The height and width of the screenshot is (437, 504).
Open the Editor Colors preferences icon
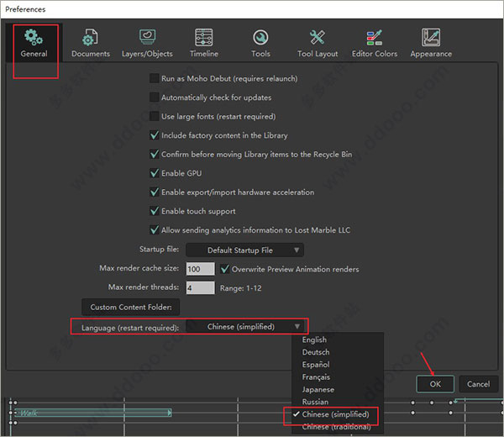374,37
